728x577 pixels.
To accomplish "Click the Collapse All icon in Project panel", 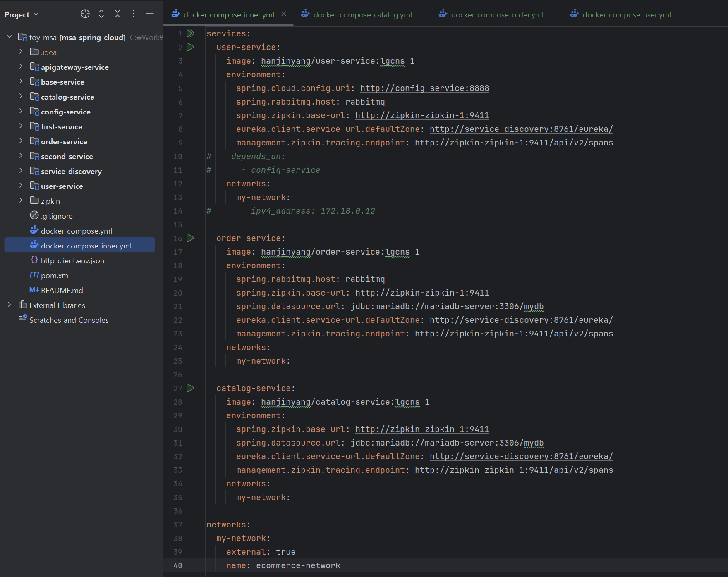I will pyautogui.click(x=117, y=14).
